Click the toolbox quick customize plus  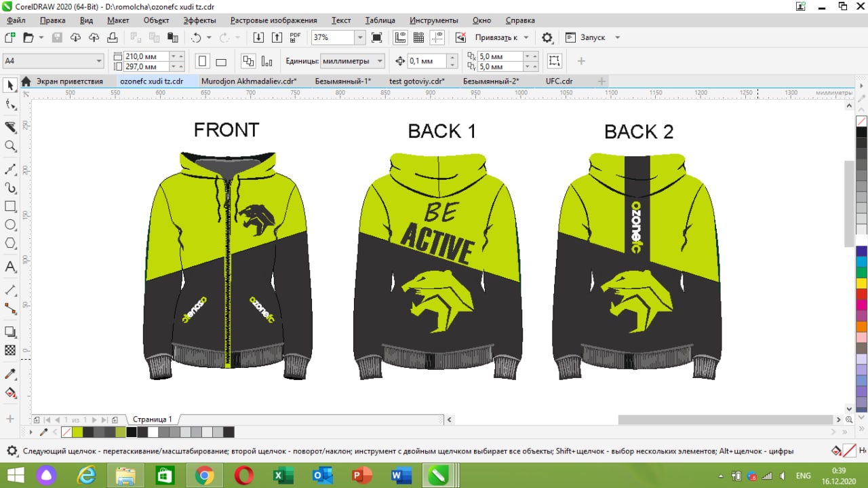[x=10, y=419]
